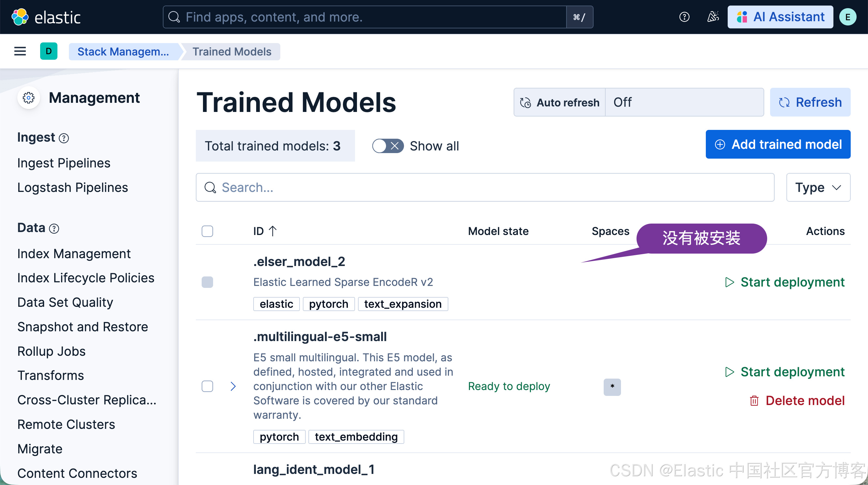Viewport: 868px width, 485px height.
Task: Click Delete model for .multilingual-e5-small
Action: [x=797, y=400]
